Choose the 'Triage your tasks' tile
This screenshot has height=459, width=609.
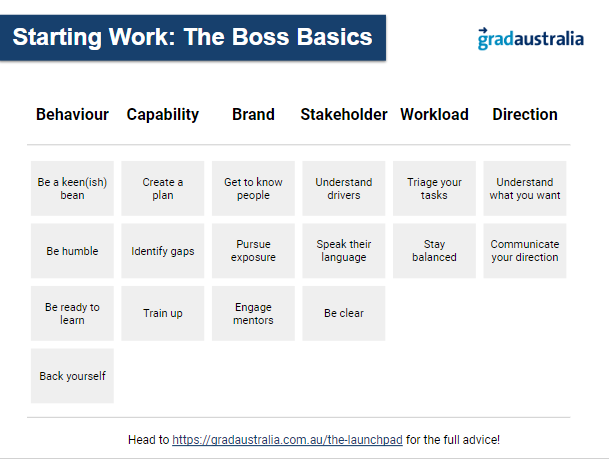point(434,188)
